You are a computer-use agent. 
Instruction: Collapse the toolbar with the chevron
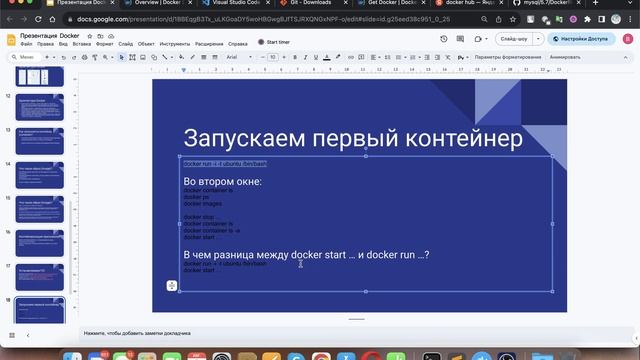(x=626, y=58)
